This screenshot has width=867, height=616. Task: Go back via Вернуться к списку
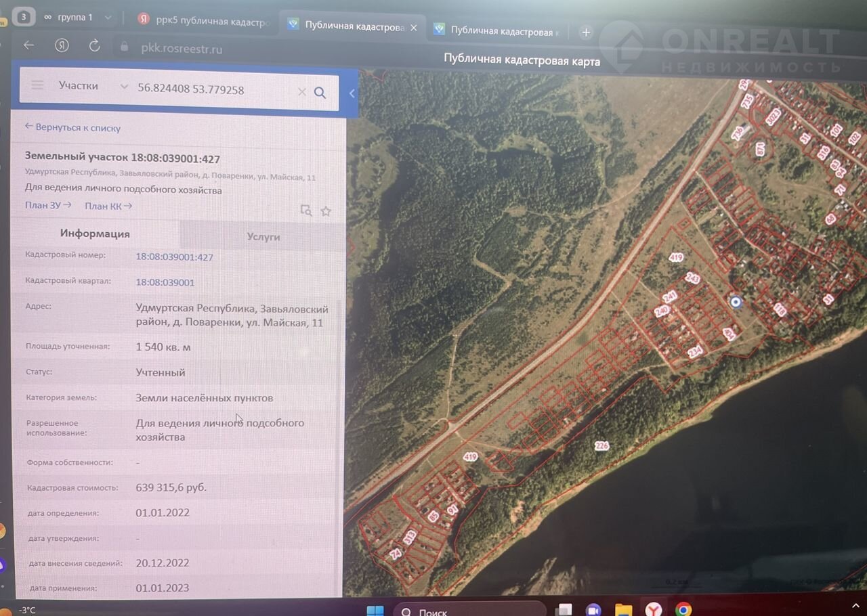(72, 127)
